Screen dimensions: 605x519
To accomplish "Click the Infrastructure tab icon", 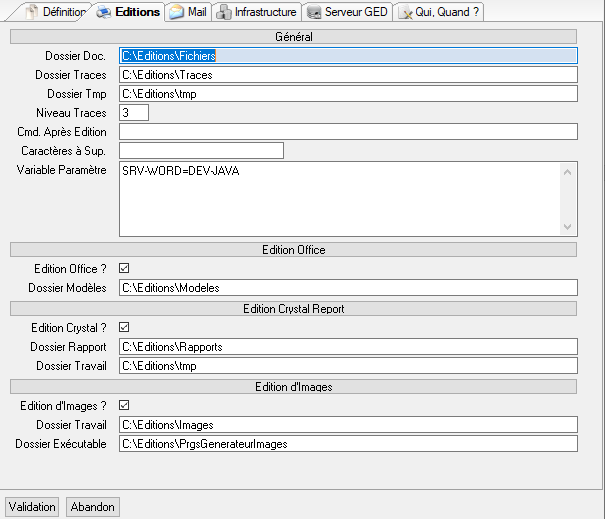I will point(224,13).
